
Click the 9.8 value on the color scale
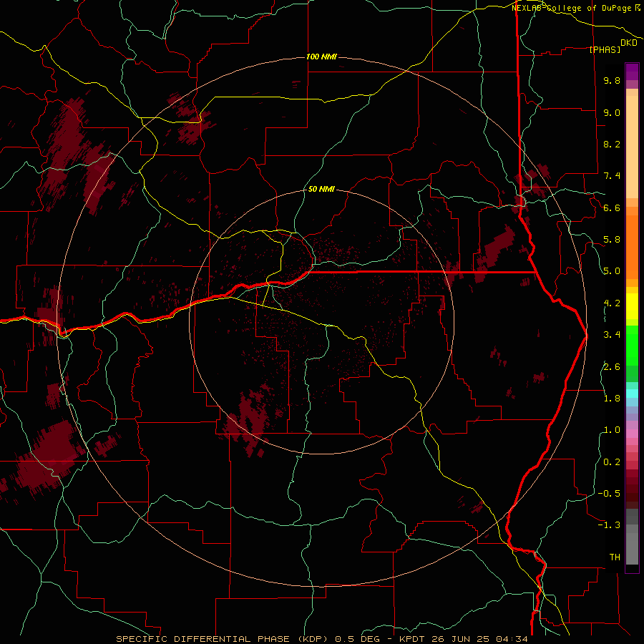(x=612, y=80)
